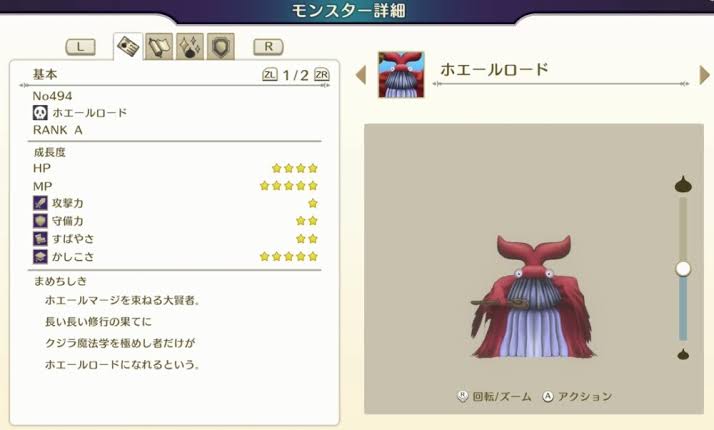Click the かしこさ cap icon
Screen dimensions: 714x430
pos(40,256)
